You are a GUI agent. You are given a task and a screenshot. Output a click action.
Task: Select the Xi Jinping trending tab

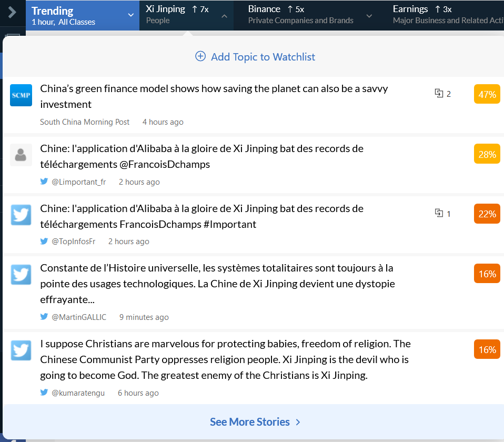pyautogui.click(x=186, y=15)
